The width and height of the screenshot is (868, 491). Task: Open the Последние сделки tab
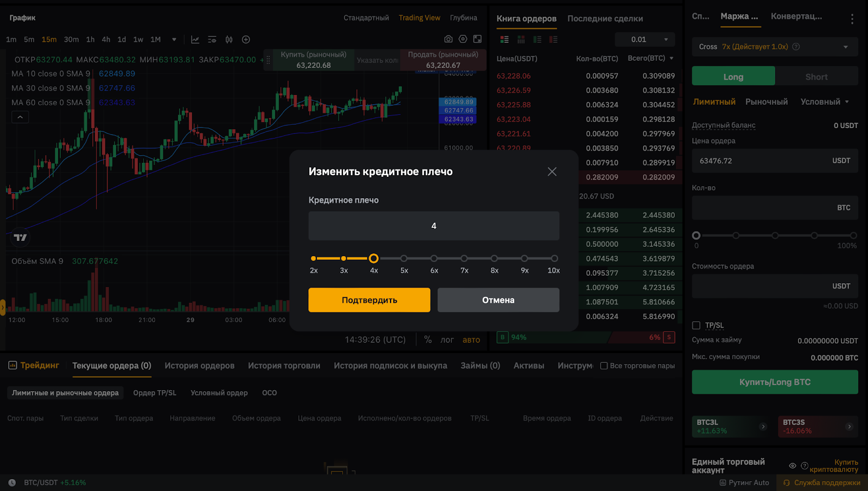pos(605,18)
